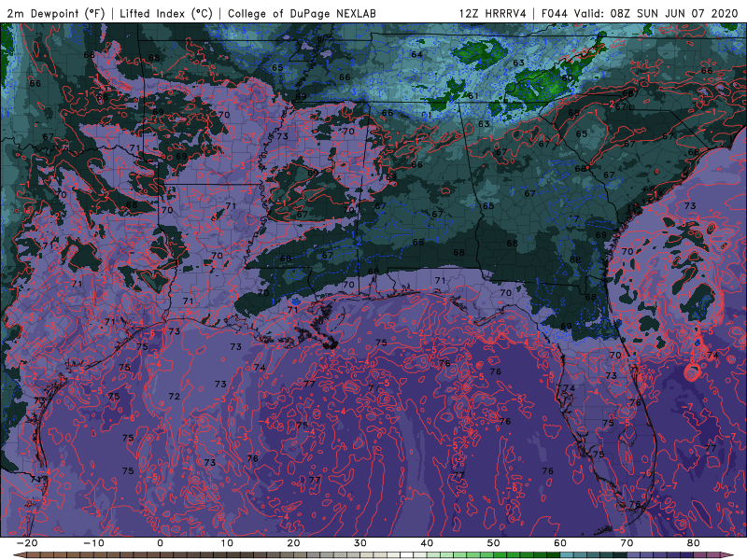
Task: Click the "72" dewpoint value over the Gulf
Action: click(175, 396)
